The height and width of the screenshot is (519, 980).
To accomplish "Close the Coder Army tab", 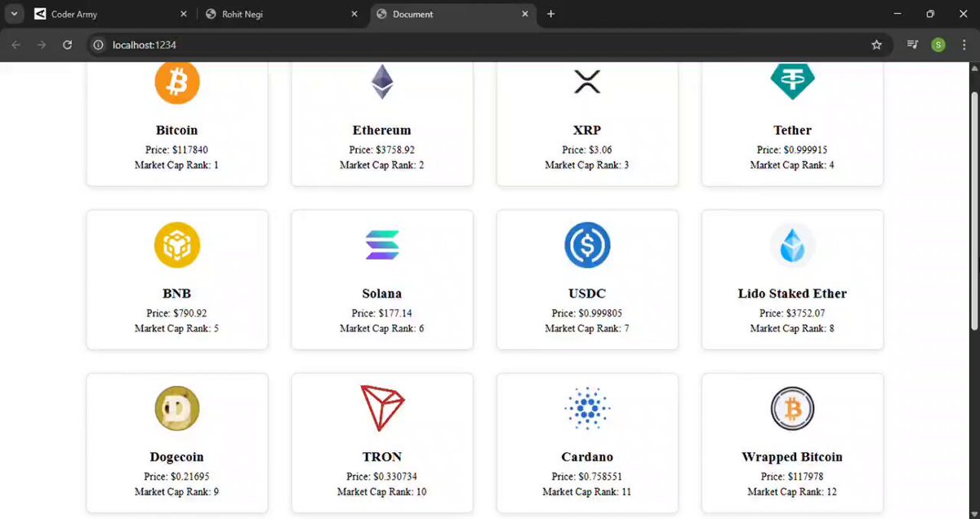I will 183,14.
